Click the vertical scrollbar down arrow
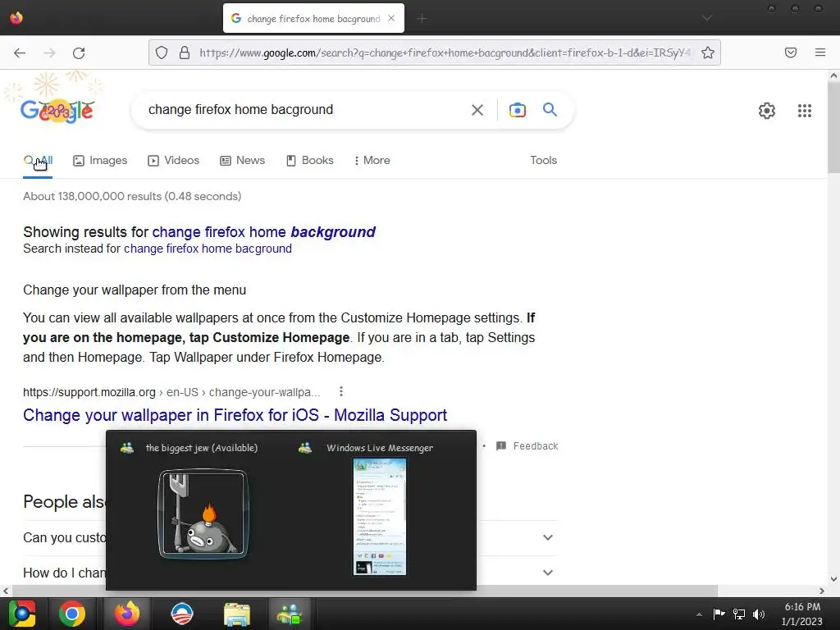840x630 pixels. pos(833,578)
